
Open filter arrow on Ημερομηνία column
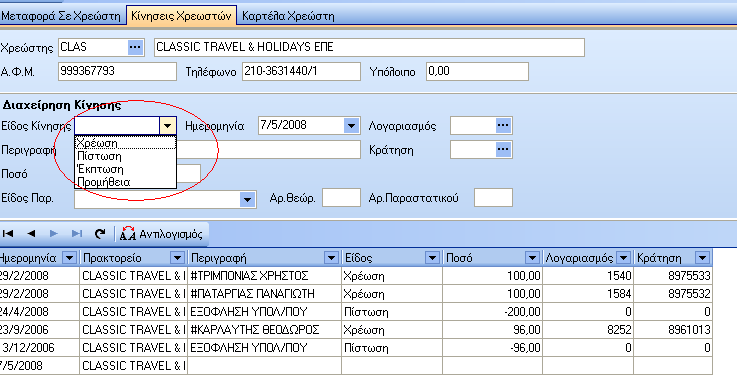pos(70,258)
